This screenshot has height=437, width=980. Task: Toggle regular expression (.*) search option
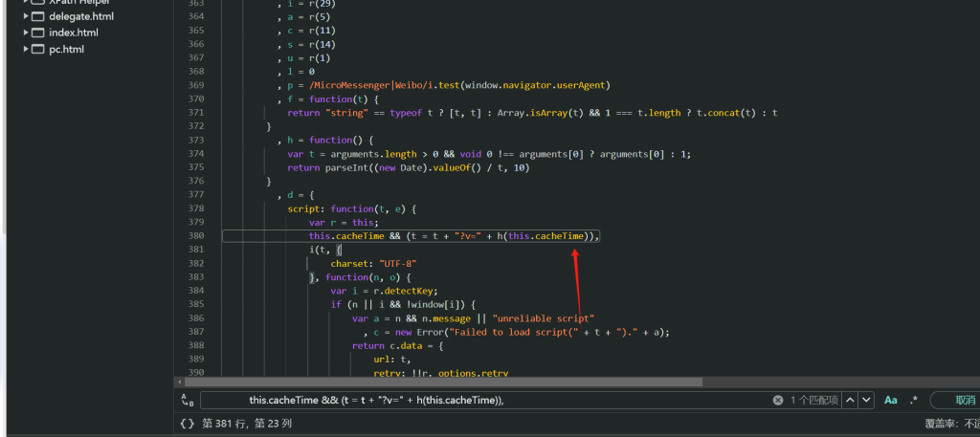tap(913, 401)
